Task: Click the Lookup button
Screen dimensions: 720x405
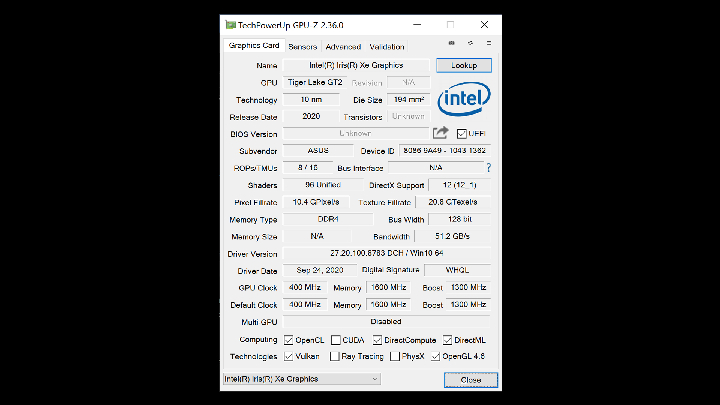Action: [464, 65]
